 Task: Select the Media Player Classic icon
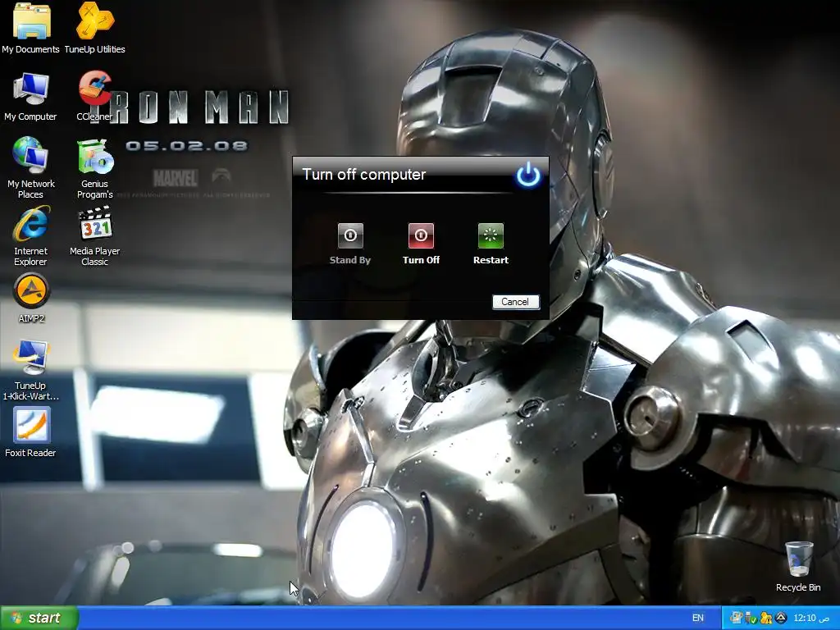coord(95,236)
